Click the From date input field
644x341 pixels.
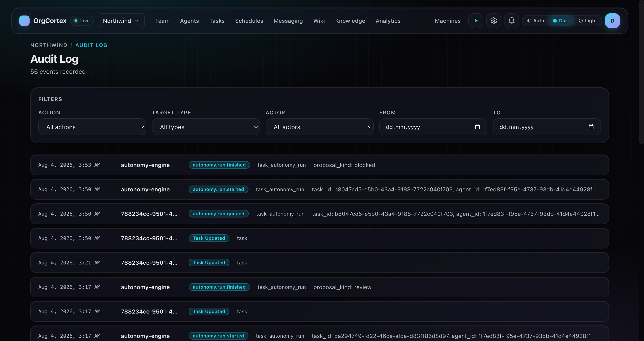click(433, 127)
